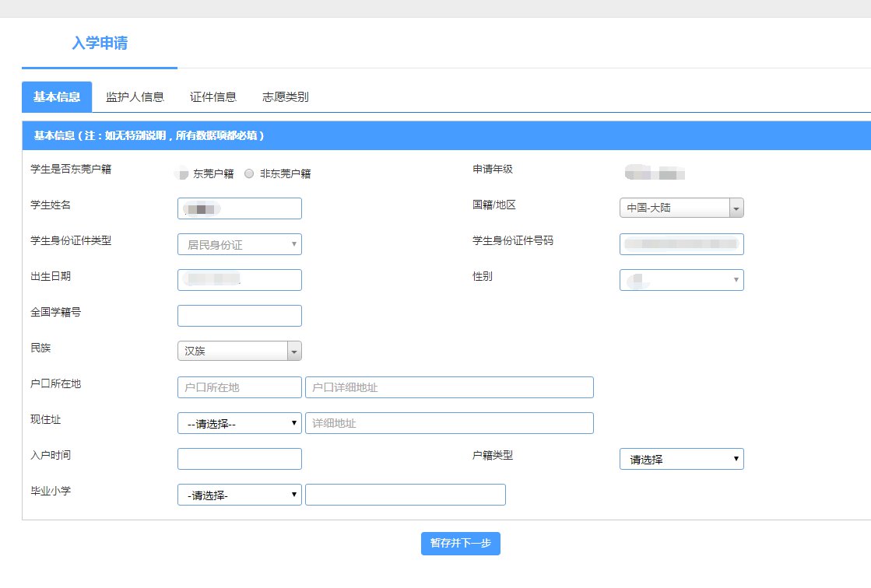
Task: Open the 毕业小学 select dropdown
Action: tap(239, 495)
